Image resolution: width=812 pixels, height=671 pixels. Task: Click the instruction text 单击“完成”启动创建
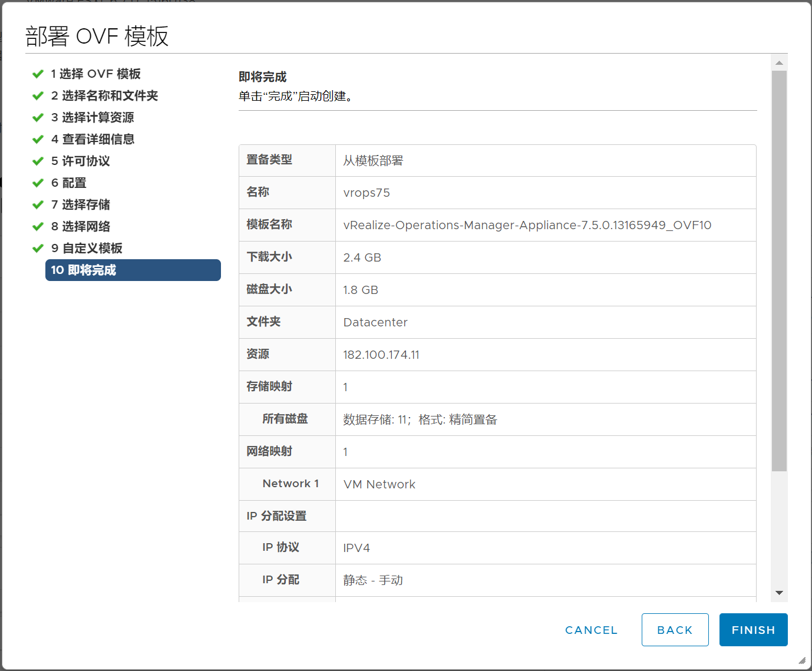coord(296,96)
